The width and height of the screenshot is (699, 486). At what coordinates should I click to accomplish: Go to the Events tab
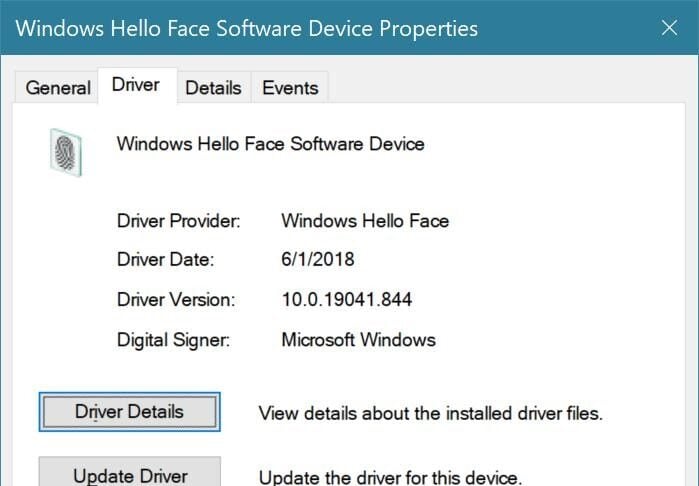coord(290,88)
